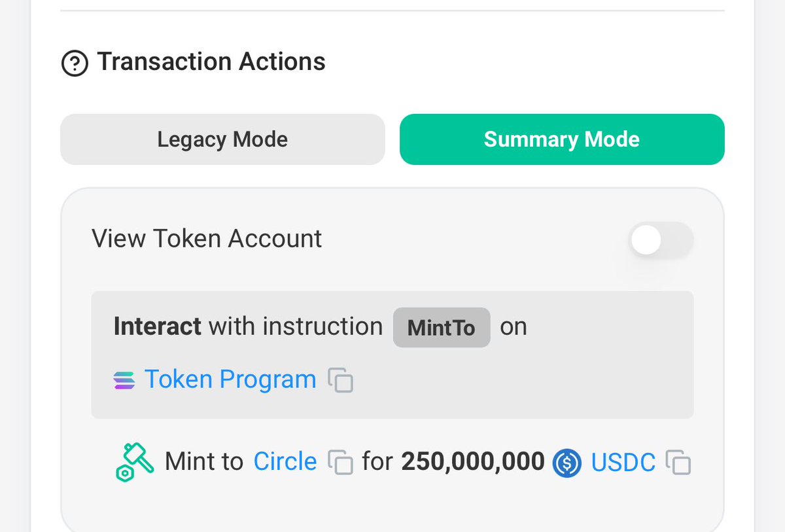Viewport: 785px width, 532px height.
Task: Copy the Circle account address
Action: tap(340, 463)
